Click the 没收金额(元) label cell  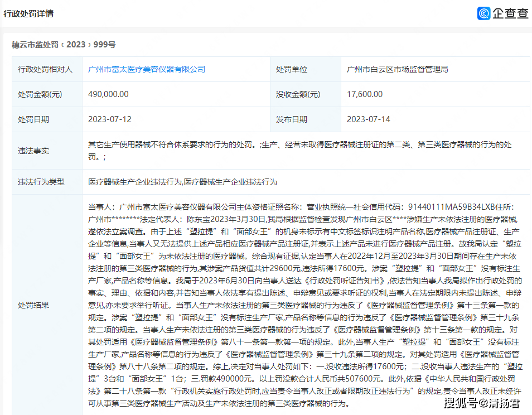pos(298,94)
